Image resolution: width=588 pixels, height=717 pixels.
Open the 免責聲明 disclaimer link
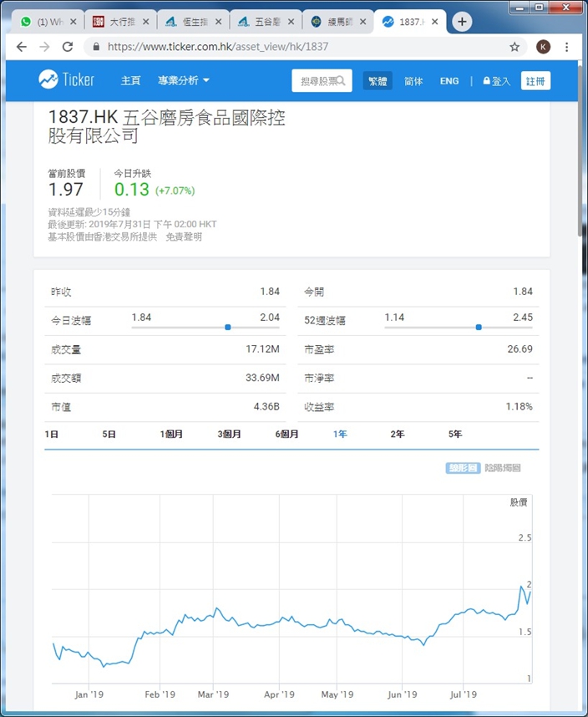pos(184,236)
